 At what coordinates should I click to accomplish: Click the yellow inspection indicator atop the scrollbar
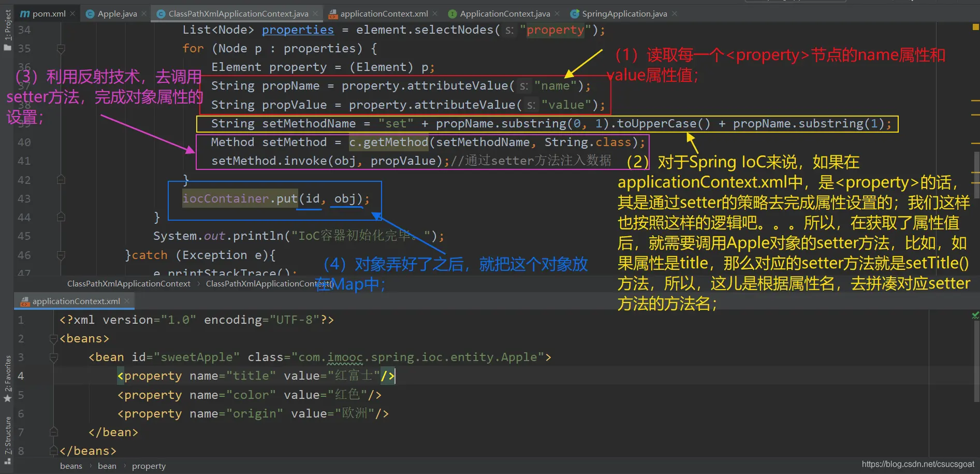976,26
